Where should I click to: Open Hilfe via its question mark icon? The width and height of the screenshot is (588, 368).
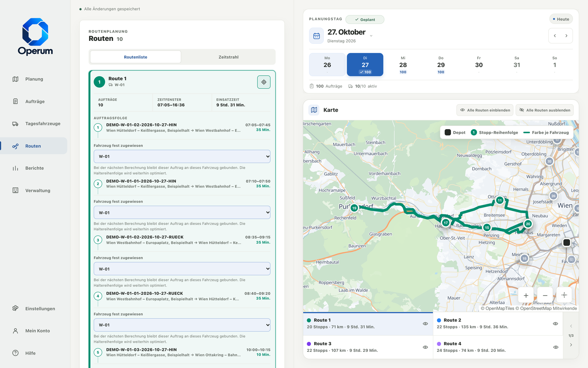[x=15, y=353]
